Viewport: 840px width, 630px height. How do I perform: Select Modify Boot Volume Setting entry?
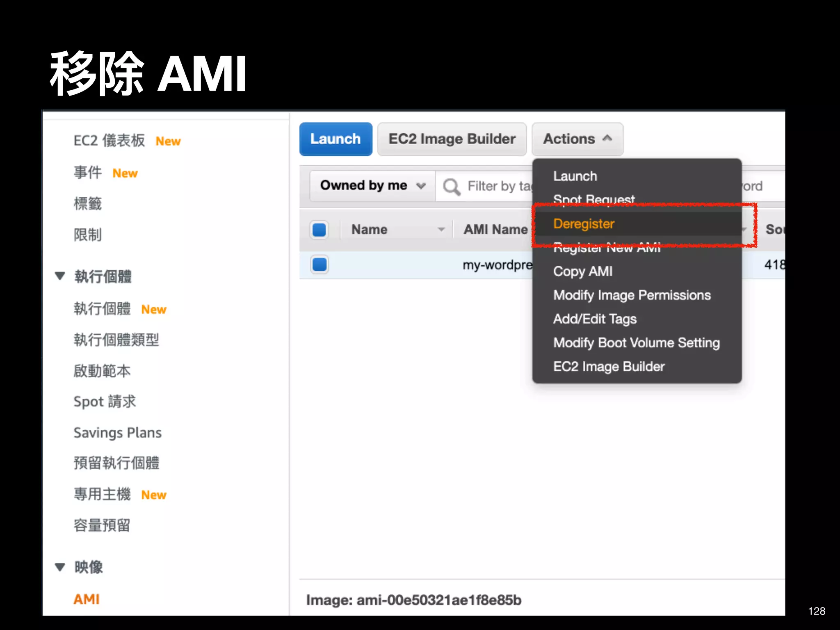point(636,343)
